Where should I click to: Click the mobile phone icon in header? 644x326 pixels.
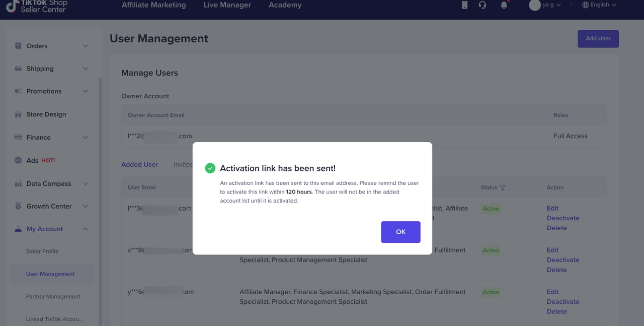tap(464, 5)
